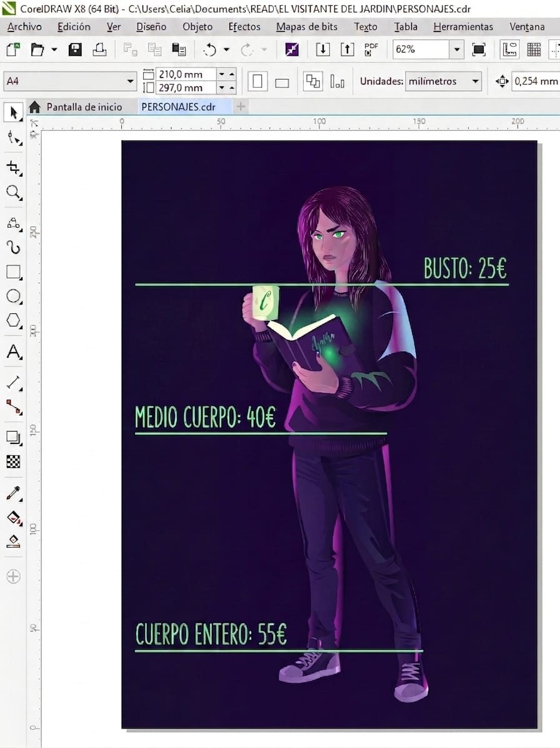The height and width of the screenshot is (748, 560).
Task: Open the page size A4 dropdown
Action: 129,81
